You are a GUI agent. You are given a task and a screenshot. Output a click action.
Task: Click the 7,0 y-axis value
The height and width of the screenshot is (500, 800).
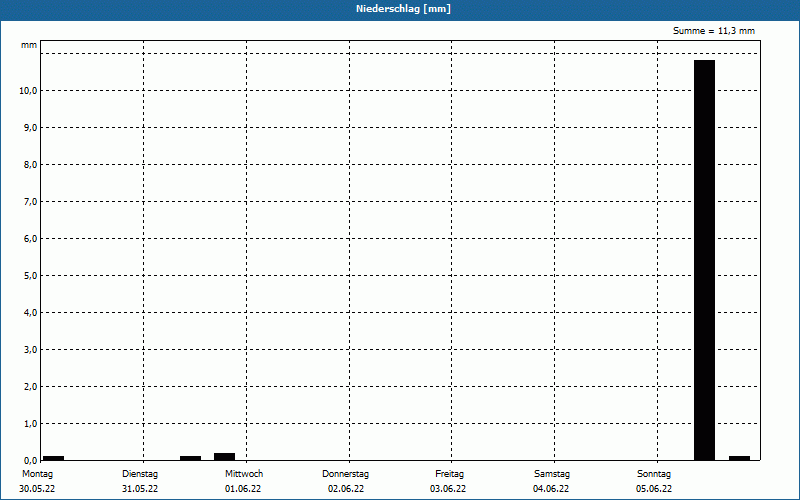tap(30, 202)
